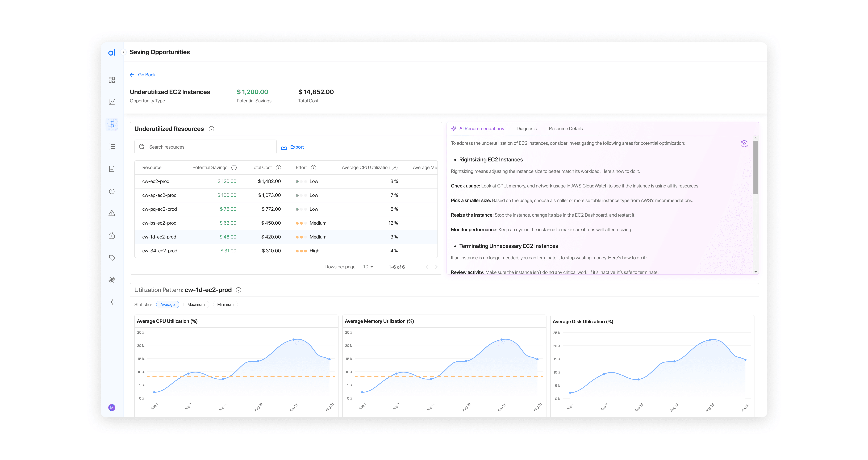
Task: Click the Go Back link
Action: point(143,75)
